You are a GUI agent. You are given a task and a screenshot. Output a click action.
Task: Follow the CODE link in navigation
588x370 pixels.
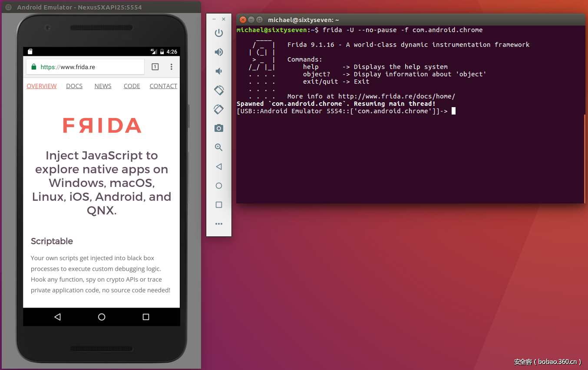(x=132, y=86)
